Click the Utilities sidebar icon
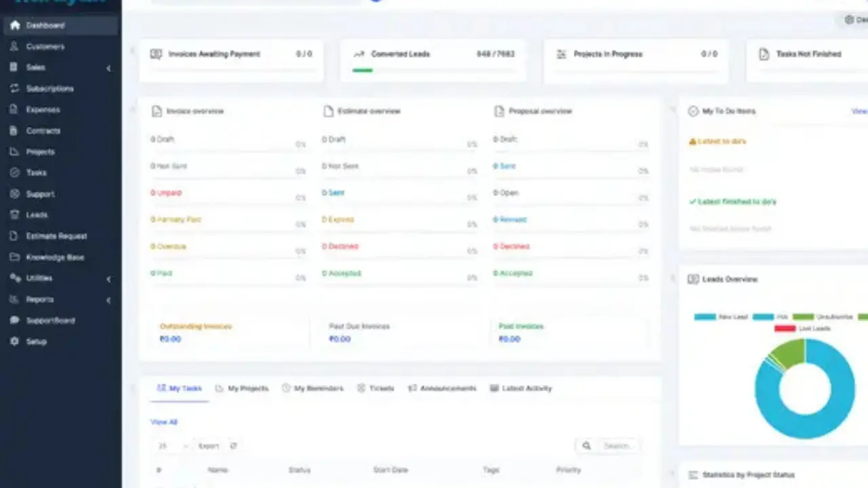868x488 pixels. tap(15, 278)
